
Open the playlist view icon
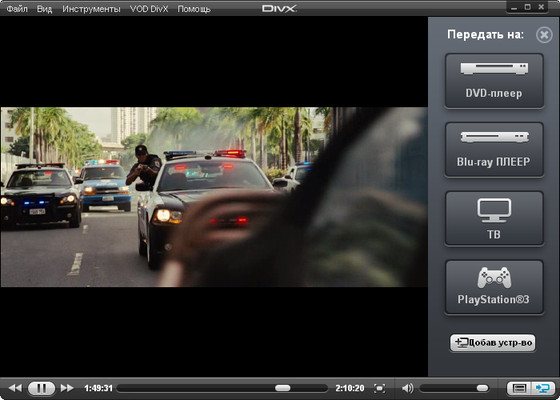pyautogui.click(x=519, y=388)
